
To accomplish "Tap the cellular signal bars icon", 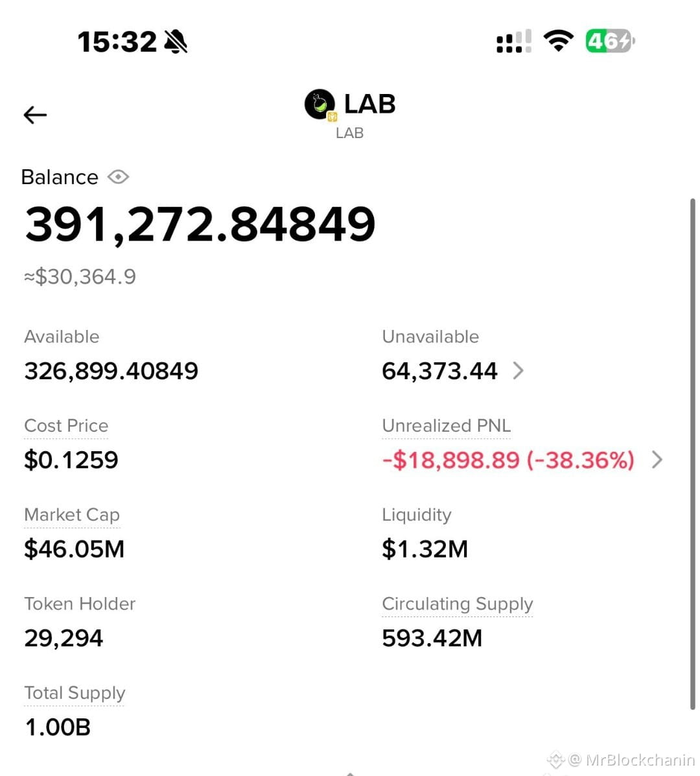I will tap(514, 41).
